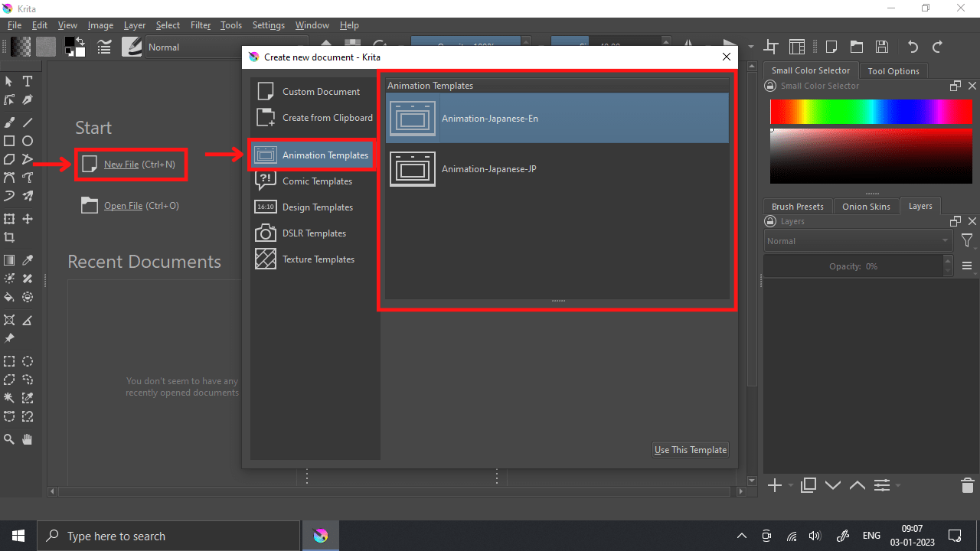Select the Zoom magnifier tool

pyautogui.click(x=9, y=439)
